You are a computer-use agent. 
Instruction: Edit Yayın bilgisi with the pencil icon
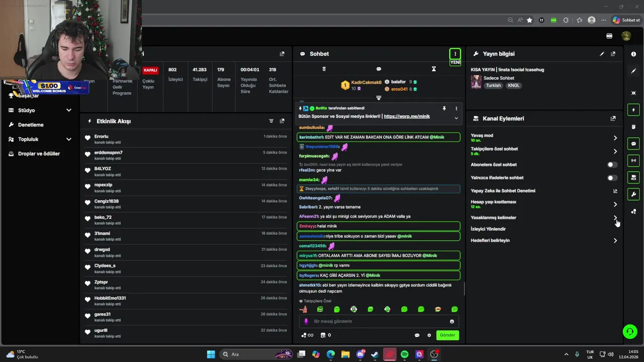point(602,54)
